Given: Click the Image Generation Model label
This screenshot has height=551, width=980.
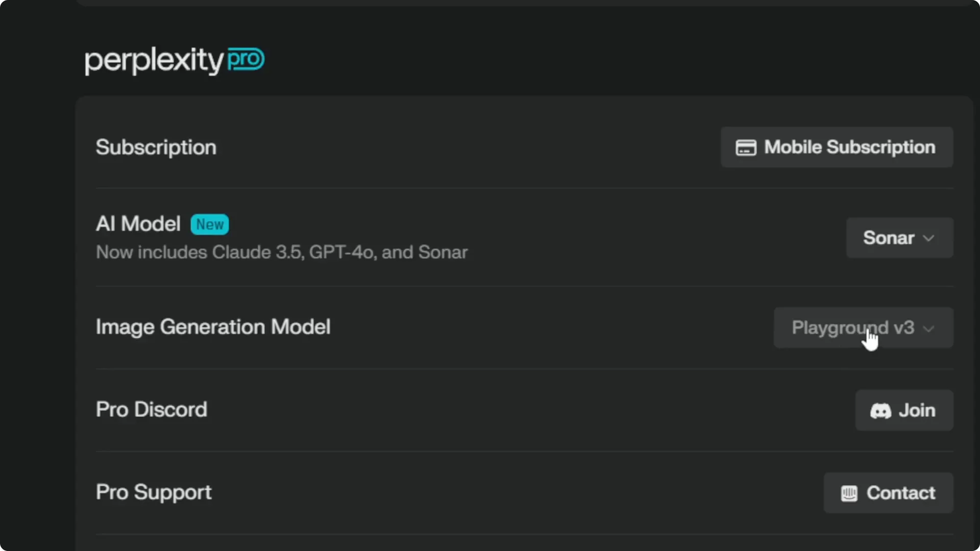Looking at the screenshot, I should coord(213,327).
